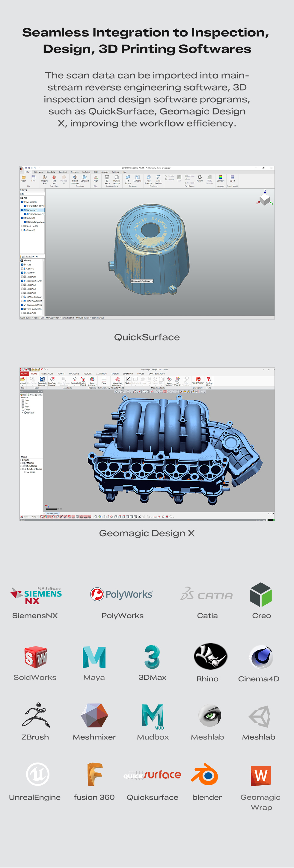Uncheck Trim-Surface(1) in History list
Image resolution: width=294 pixels, height=868 pixels.
22,309
